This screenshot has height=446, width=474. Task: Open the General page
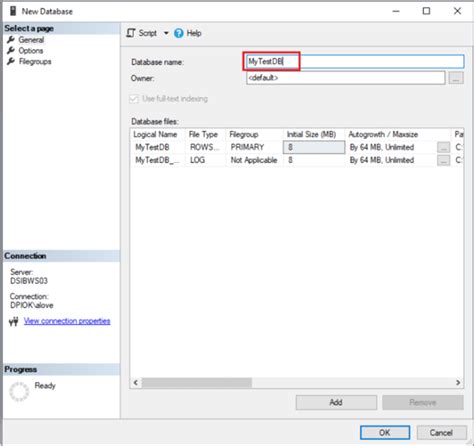click(x=31, y=40)
